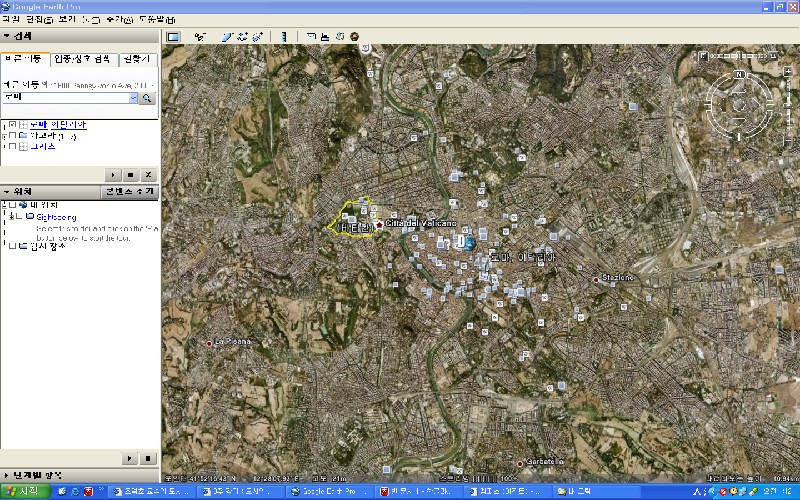Click the magnifier search button
This screenshot has width=800, height=500.
pyautogui.click(x=147, y=98)
